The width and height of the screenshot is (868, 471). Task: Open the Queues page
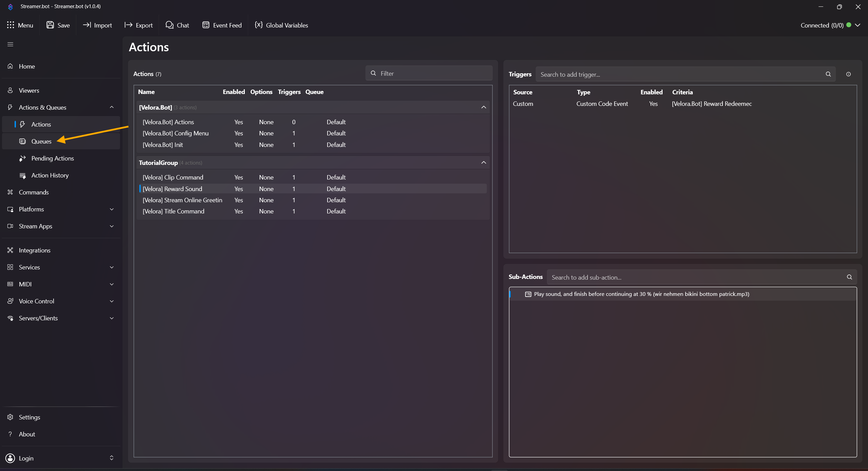pyautogui.click(x=41, y=142)
